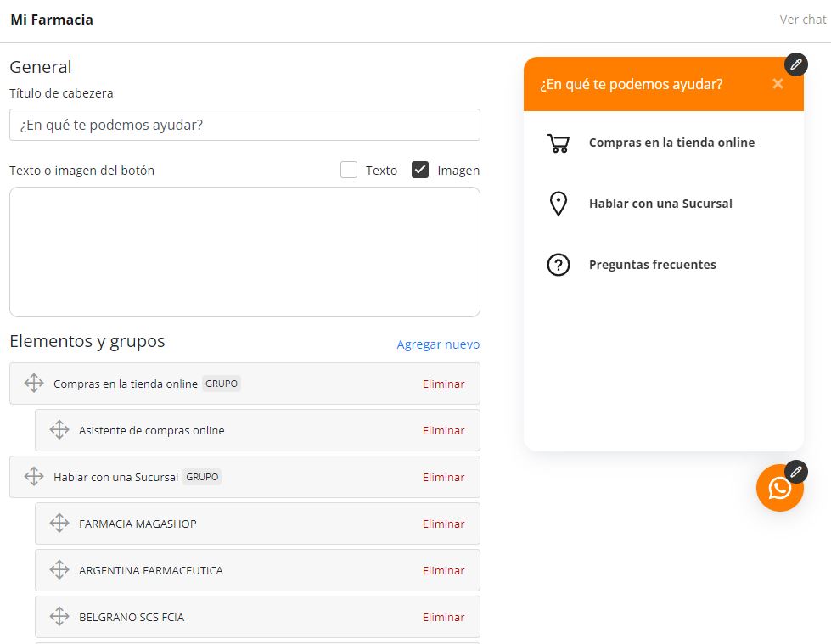Image resolution: width=831 pixels, height=644 pixels.
Task: Uncheck the Imagen checkbox
Action: [419, 170]
